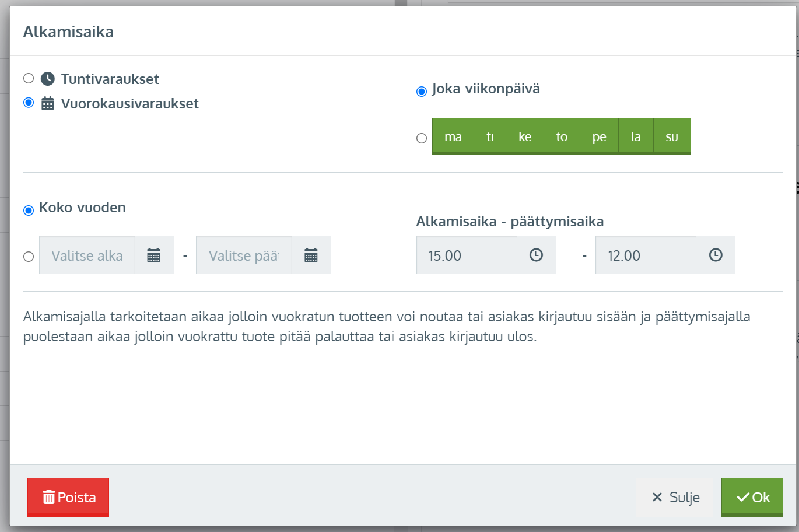The height and width of the screenshot is (532, 799).
Task: Toggle the Tuesday (ti) weekday button
Action: click(x=490, y=136)
